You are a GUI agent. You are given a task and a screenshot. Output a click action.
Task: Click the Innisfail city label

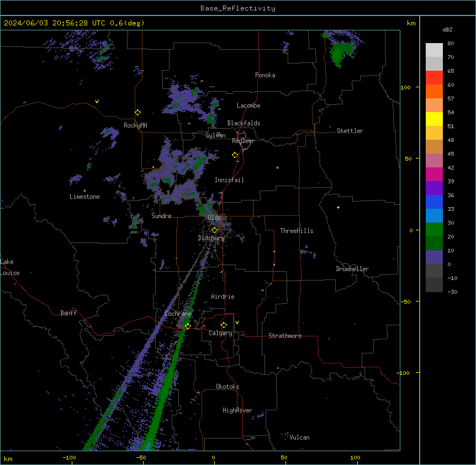pyautogui.click(x=229, y=180)
